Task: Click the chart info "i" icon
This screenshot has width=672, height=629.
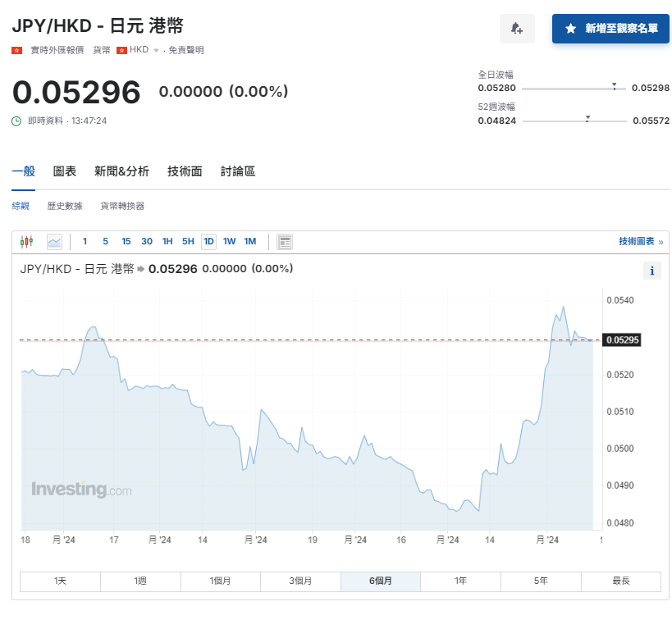Action: click(x=652, y=270)
